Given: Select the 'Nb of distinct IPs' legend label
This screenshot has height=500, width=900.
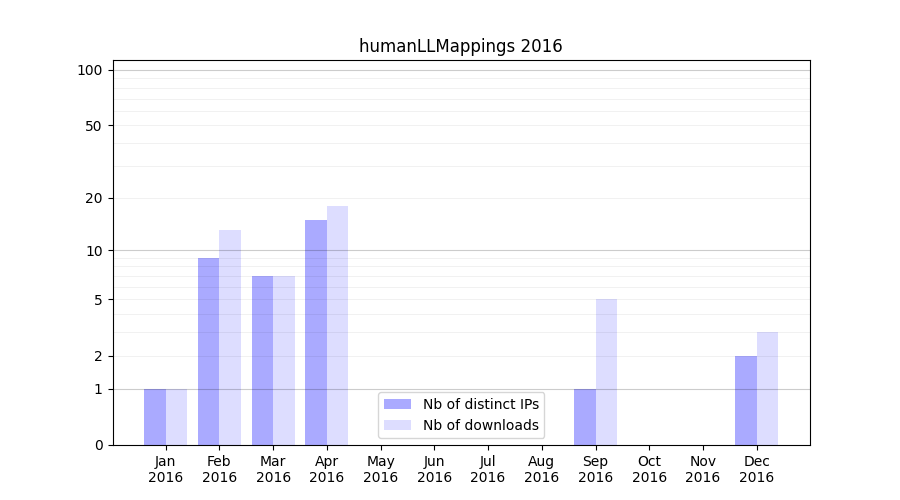Looking at the screenshot, I should (480, 404).
